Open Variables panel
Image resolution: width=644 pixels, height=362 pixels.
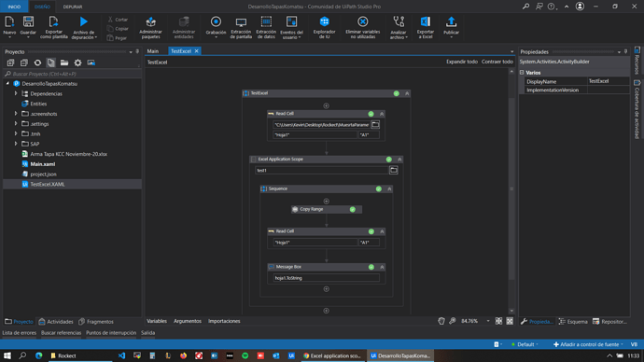(x=157, y=321)
